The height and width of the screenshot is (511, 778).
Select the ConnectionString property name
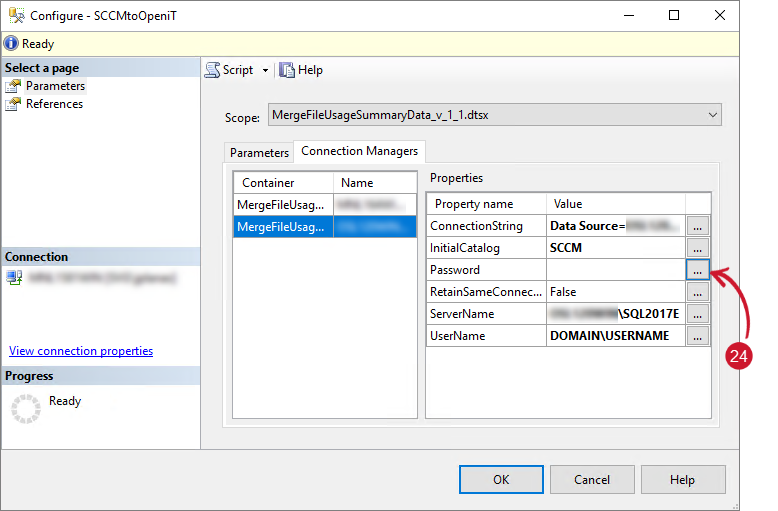click(x=486, y=226)
